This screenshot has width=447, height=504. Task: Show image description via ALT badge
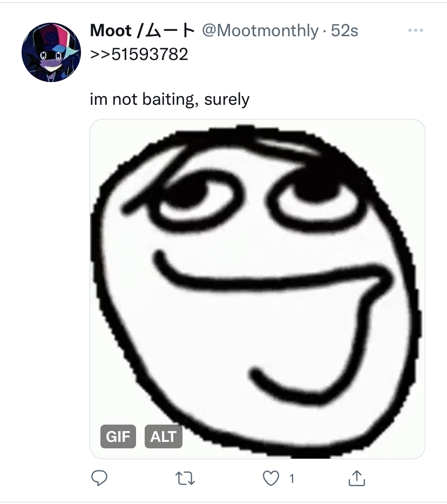164,436
